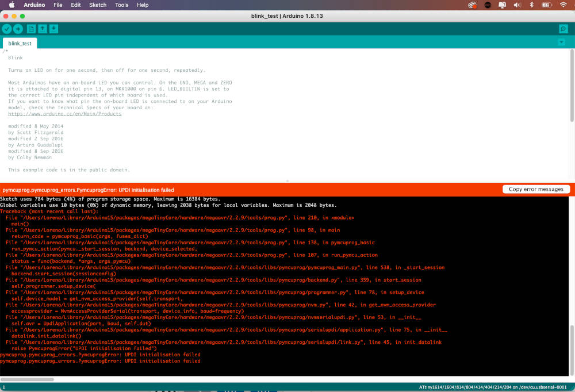This screenshot has height=392, width=575.
Task: Open the Tools menu
Action: 121,5
